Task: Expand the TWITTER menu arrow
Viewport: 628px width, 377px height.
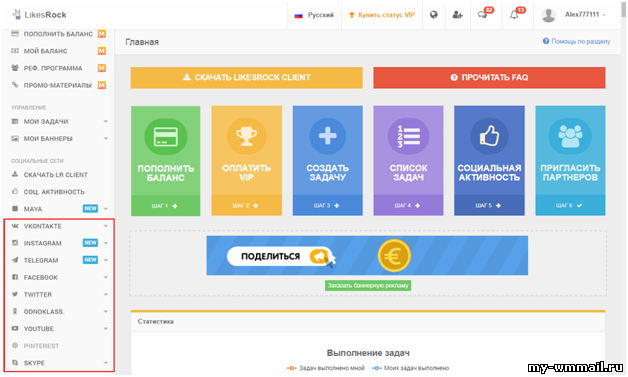Action: click(106, 294)
